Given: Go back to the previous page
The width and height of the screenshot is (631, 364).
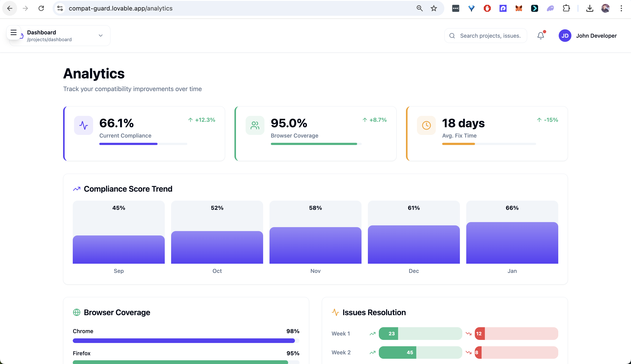Looking at the screenshot, I should tap(10, 9).
